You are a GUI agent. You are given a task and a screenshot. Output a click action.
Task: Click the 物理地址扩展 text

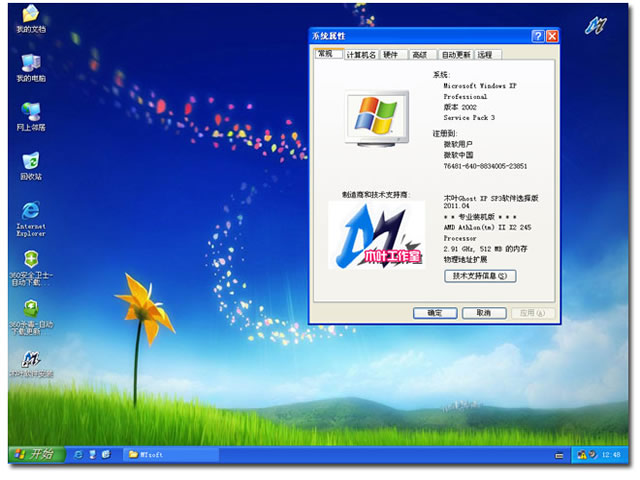465,260
